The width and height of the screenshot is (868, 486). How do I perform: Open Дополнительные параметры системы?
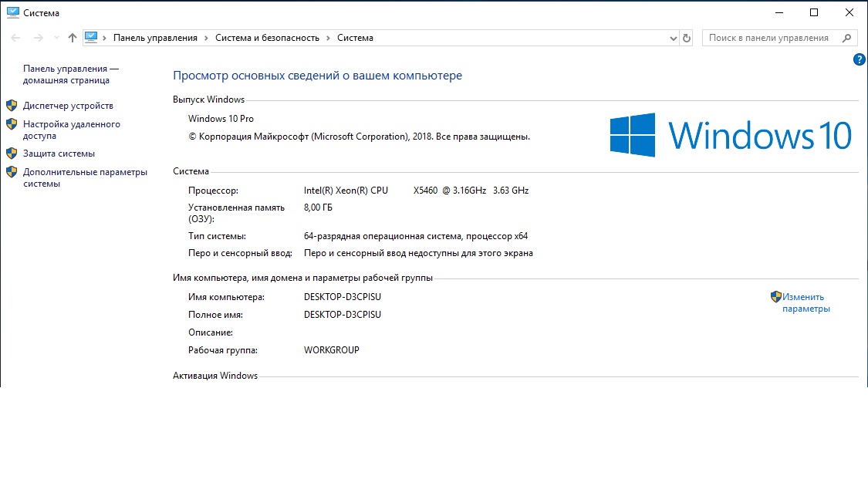tap(85, 177)
